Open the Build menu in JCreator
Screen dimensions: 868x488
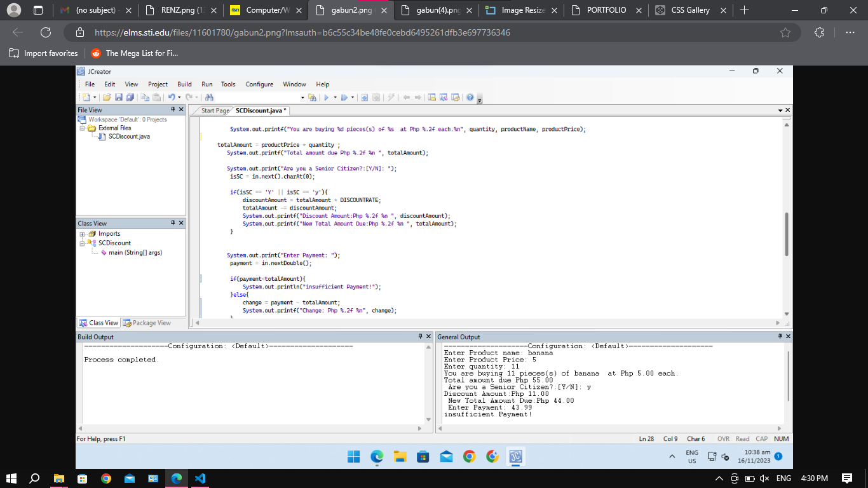[184, 84]
